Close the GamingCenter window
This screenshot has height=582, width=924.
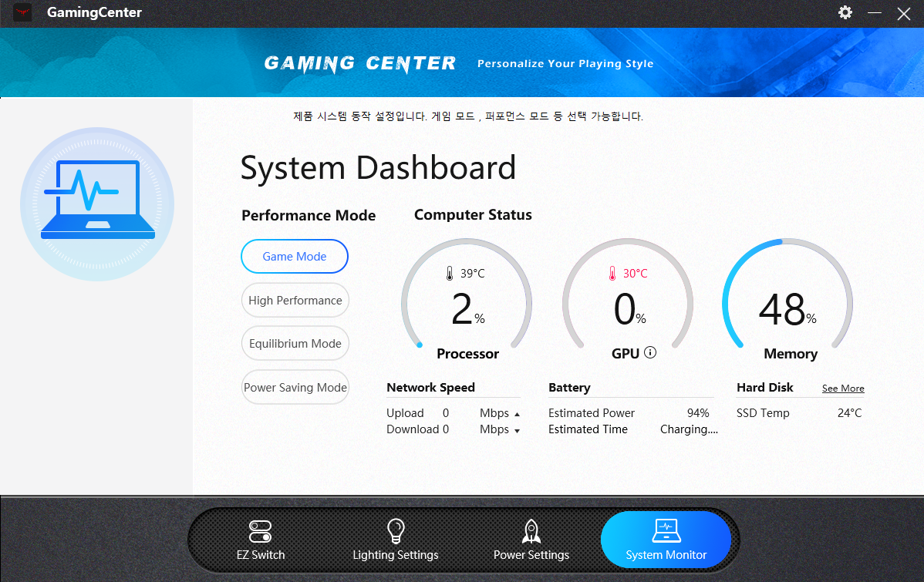point(903,13)
